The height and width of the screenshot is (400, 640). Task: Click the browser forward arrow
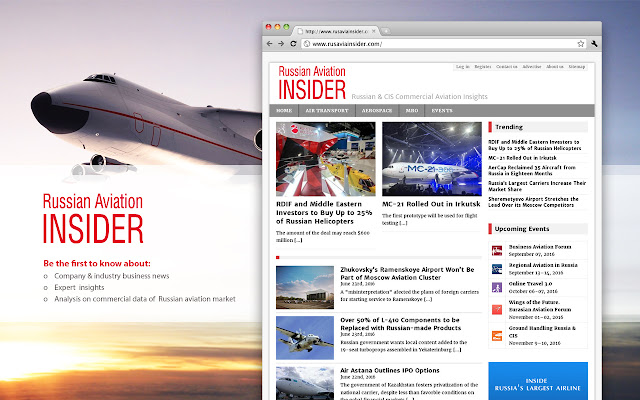(x=281, y=44)
